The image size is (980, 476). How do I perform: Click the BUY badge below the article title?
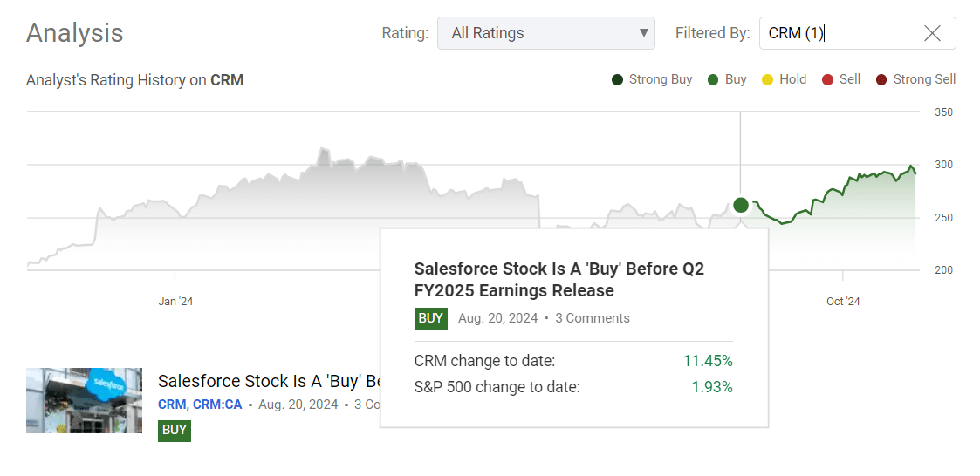[x=175, y=430]
